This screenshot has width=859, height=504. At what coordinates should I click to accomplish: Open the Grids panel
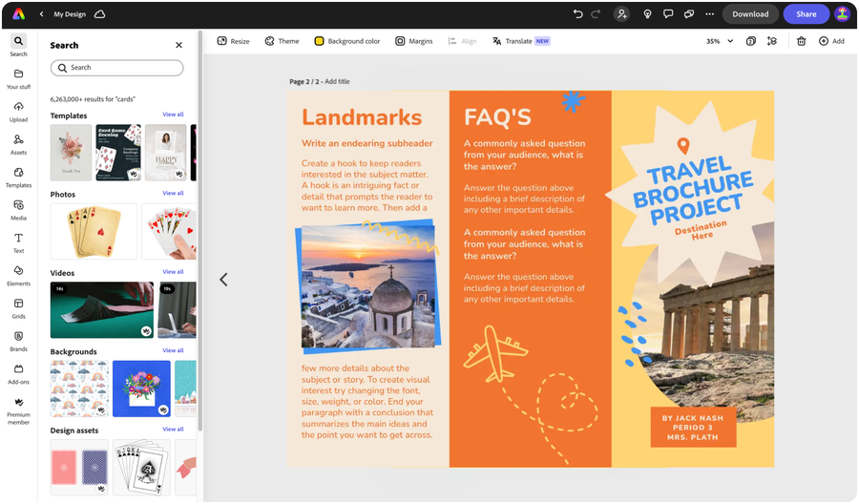point(19,308)
